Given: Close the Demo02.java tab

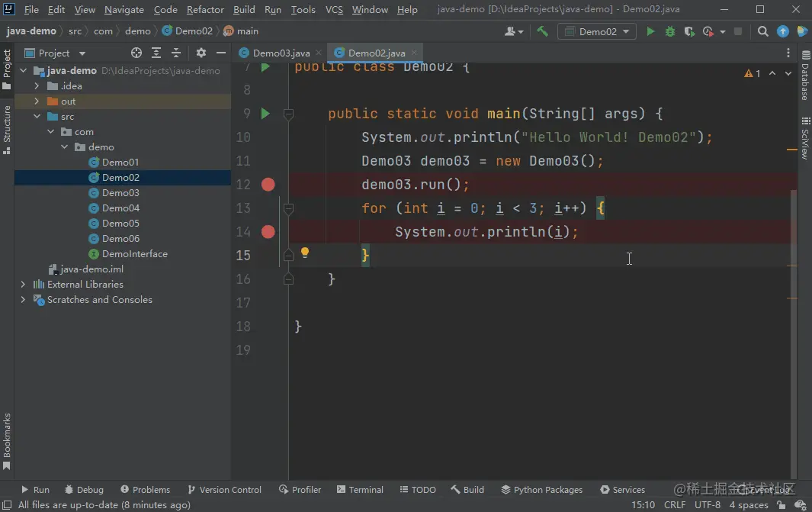Looking at the screenshot, I should point(414,53).
